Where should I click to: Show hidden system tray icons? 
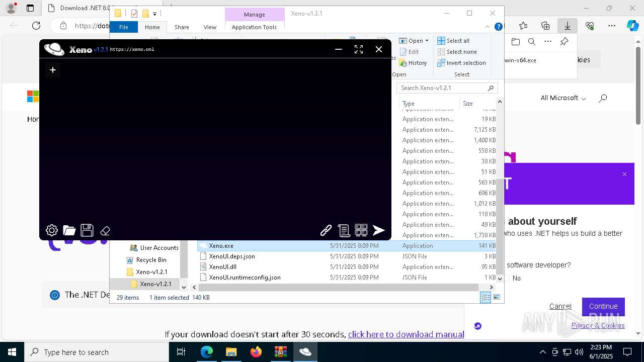click(542, 352)
